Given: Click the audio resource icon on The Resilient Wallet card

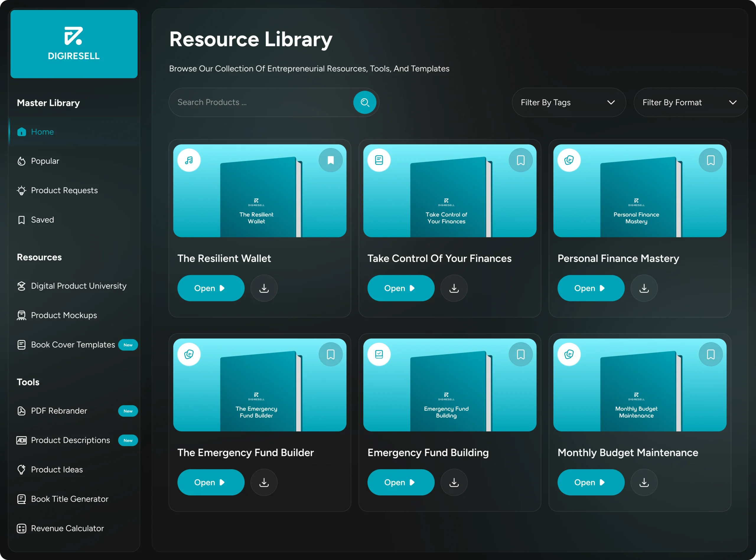Looking at the screenshot, I should [189, 160].
